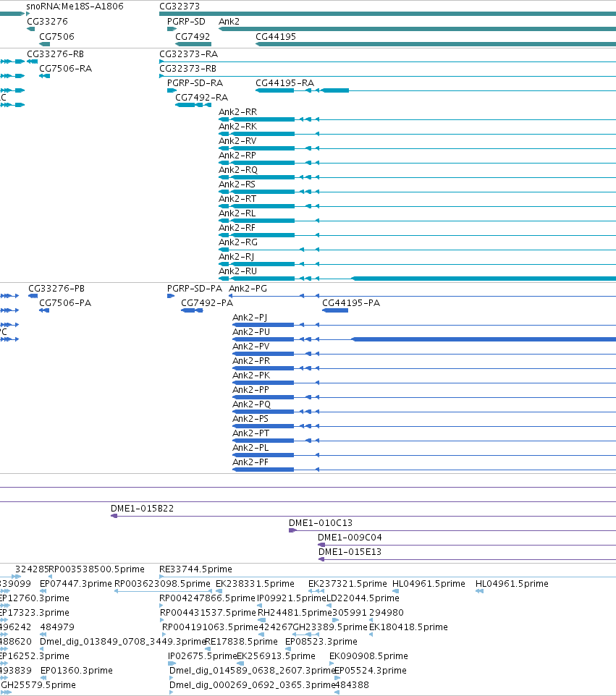This screenshot has height=696, width=616.
Task: Select the RE33744.5prime EST label
Action: [x=195, y=569]
